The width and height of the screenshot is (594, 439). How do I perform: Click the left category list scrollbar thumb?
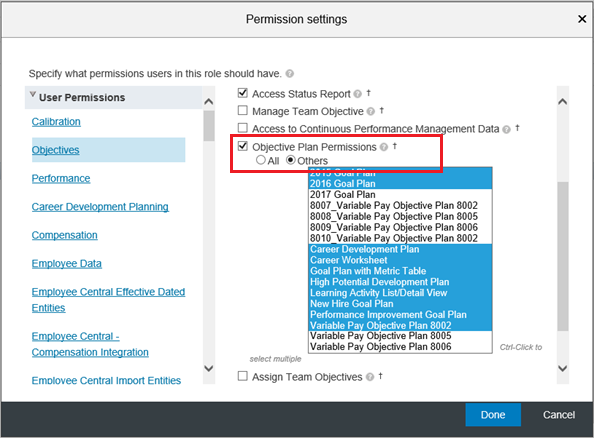tap(209, 126)
